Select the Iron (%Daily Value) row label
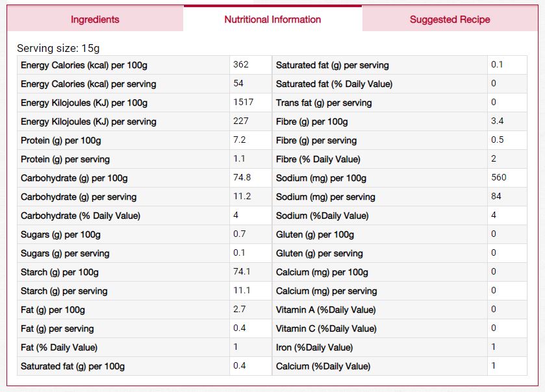The image size is (545, 392). (x=314, y=347)
